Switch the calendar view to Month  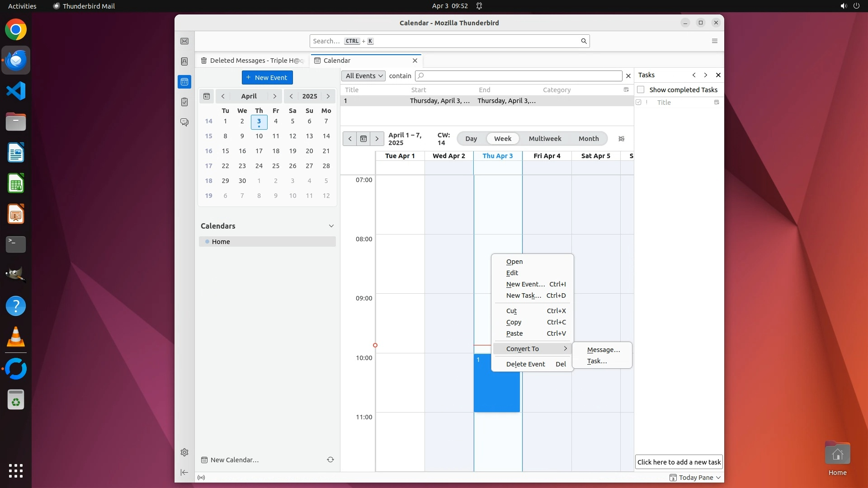pos(588,139)
